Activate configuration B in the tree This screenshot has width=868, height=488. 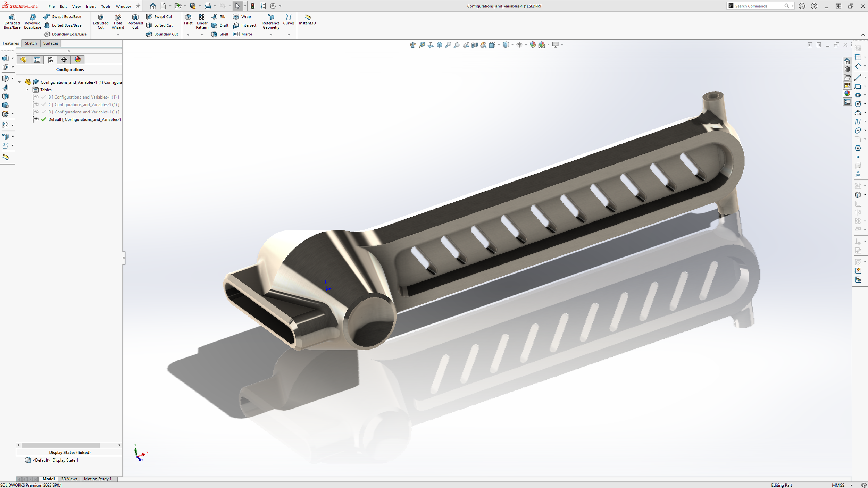[x=83, y=97]
